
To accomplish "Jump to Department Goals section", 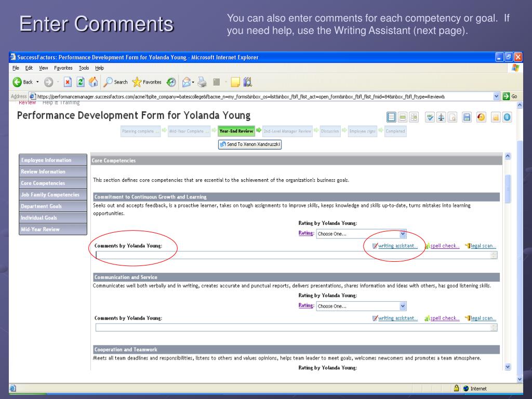I will (53, 206).
